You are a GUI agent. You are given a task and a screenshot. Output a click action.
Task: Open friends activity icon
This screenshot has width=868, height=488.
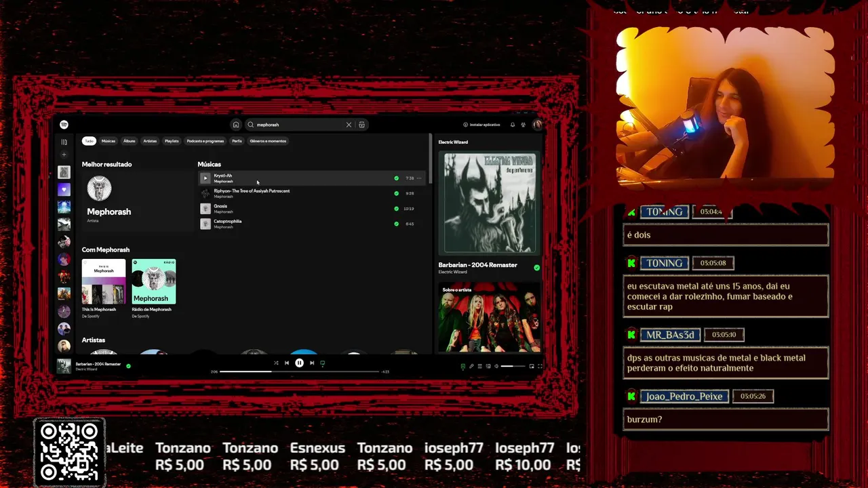click(523, 125)
